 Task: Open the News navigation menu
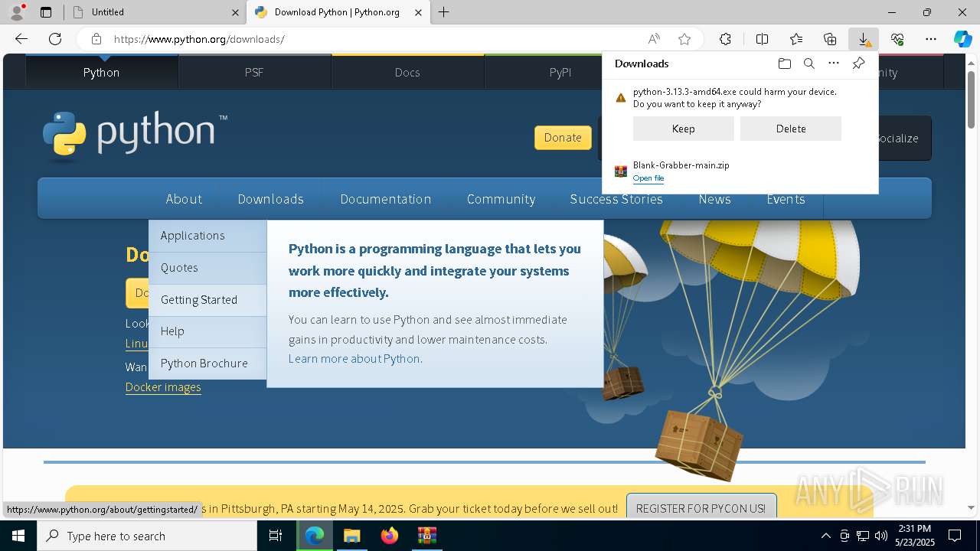point(714,199)
